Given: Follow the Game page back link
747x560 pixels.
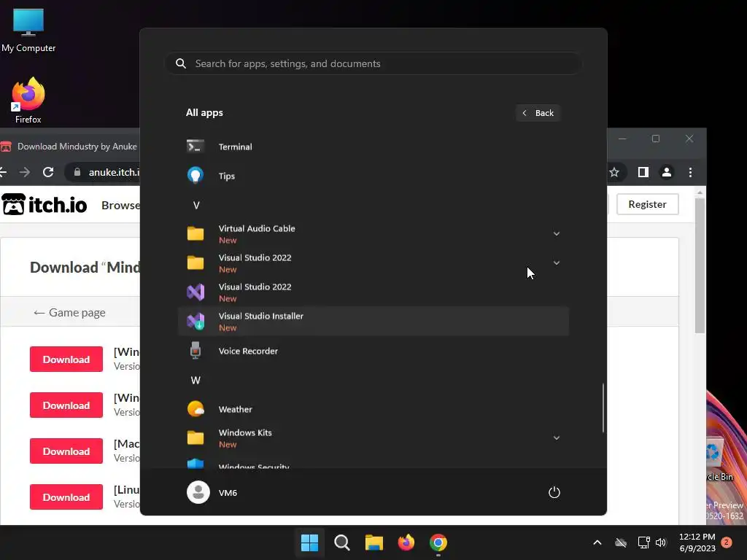Looking at the screenshot, I should tap(69, 313).
